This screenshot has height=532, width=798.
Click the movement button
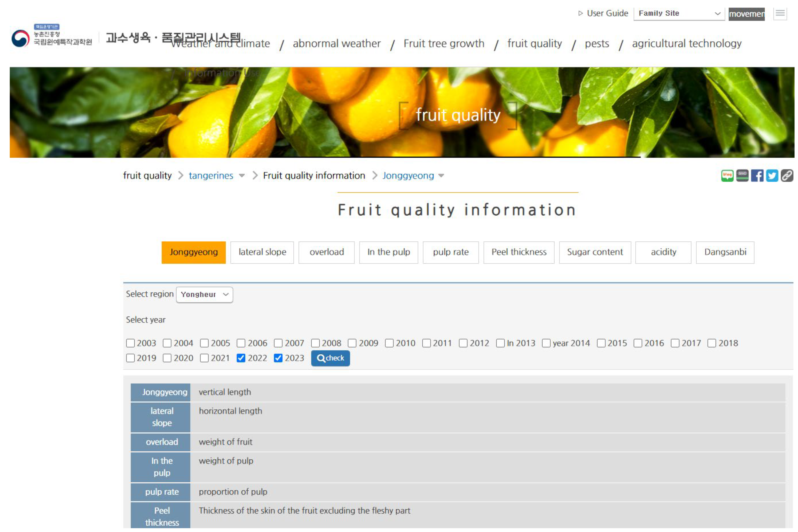point(746,14)
